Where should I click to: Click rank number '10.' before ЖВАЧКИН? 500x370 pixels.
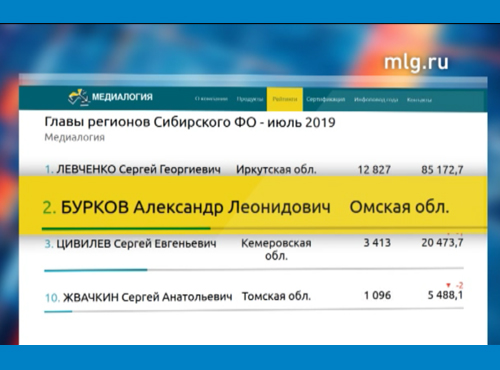[52, 297]
